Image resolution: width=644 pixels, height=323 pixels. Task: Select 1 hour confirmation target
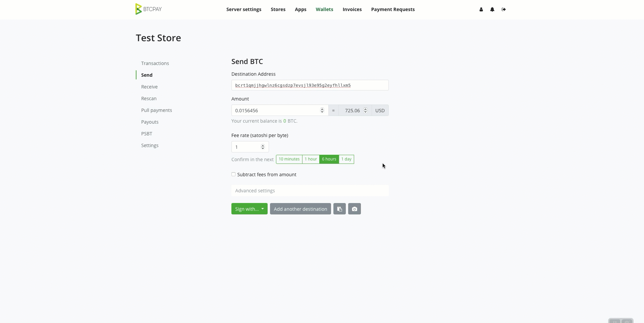pos(311,159)
